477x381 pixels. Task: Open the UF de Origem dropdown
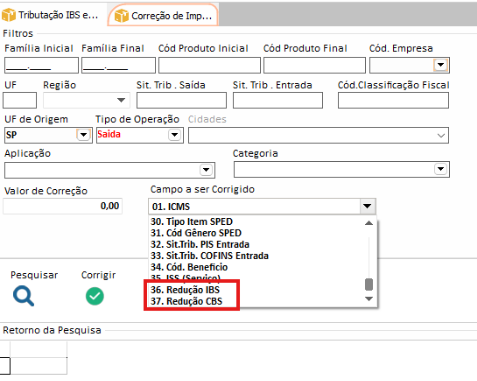point(83,135)
